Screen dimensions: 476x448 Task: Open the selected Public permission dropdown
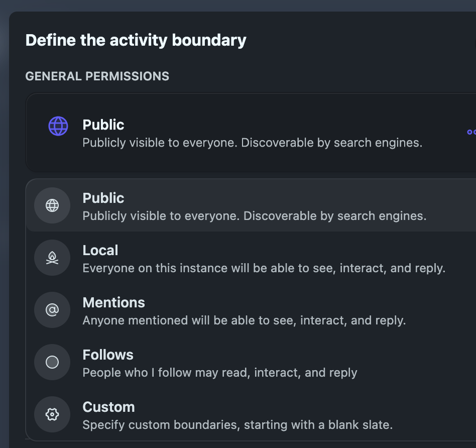[251, 133]
